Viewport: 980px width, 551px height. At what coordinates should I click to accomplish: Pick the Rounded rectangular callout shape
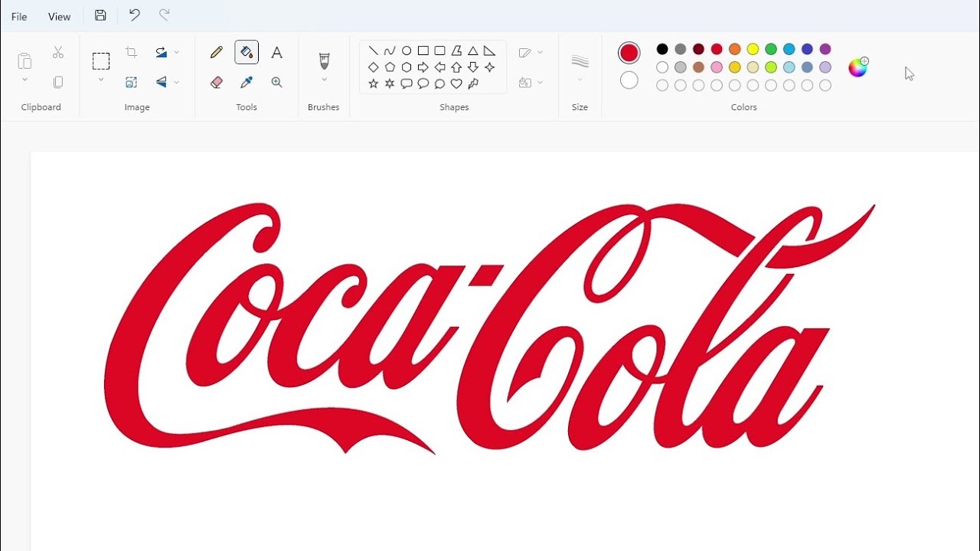click(x=407, y=83)
